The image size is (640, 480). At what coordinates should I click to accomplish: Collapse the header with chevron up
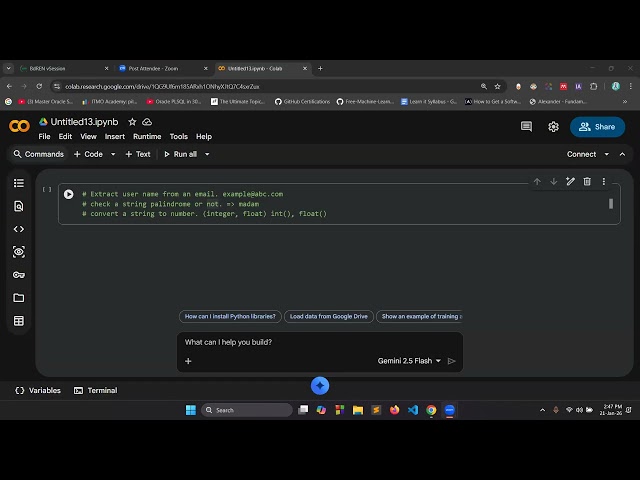(622, 154)
